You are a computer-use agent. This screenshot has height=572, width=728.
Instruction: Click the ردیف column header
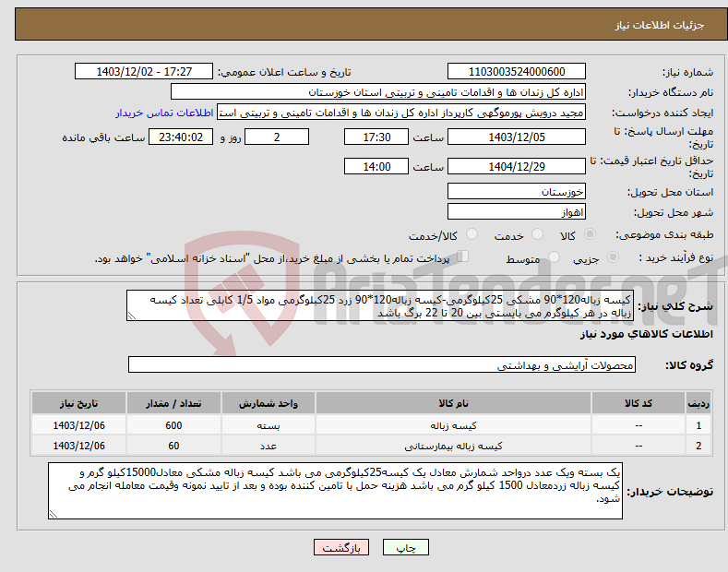[698, 403]
